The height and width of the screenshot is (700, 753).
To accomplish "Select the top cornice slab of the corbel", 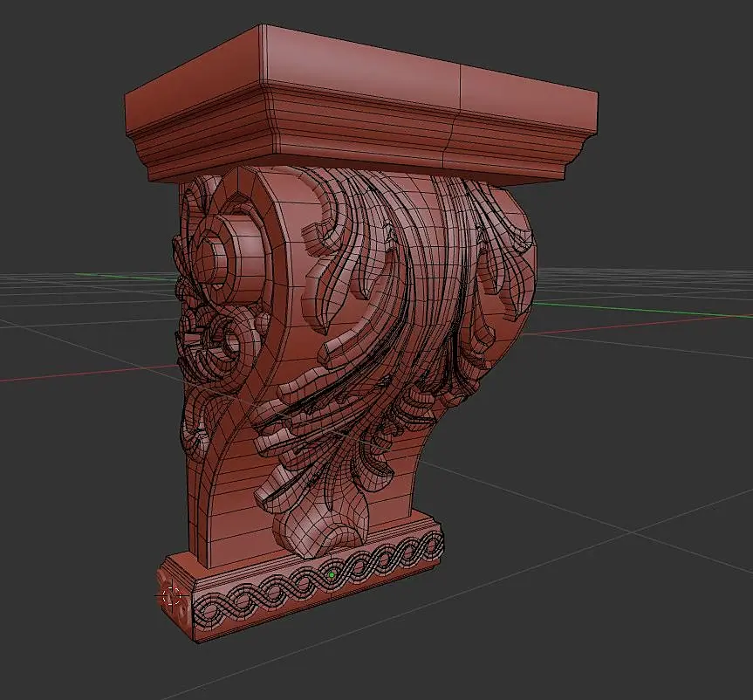I will tap(361, 105).
